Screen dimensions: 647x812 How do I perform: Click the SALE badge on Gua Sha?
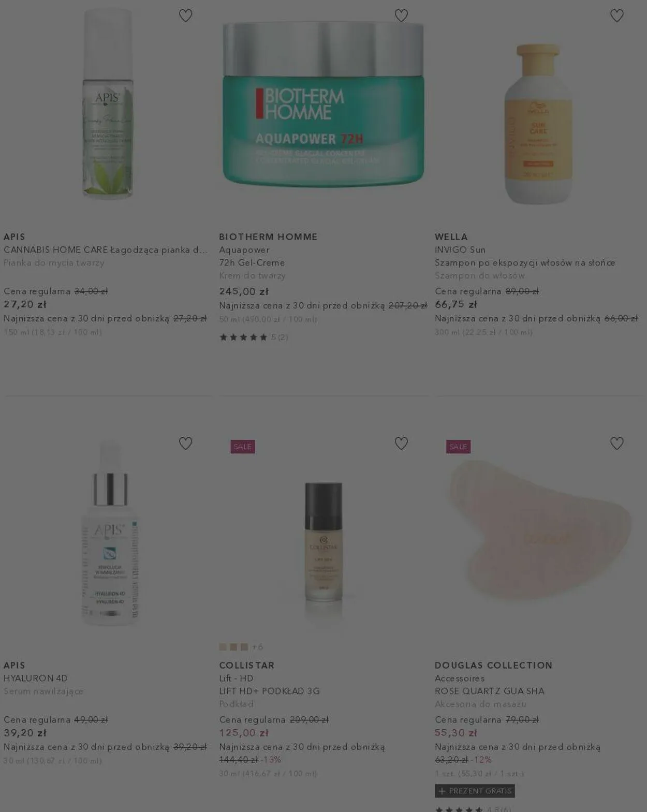click(459, 447)
